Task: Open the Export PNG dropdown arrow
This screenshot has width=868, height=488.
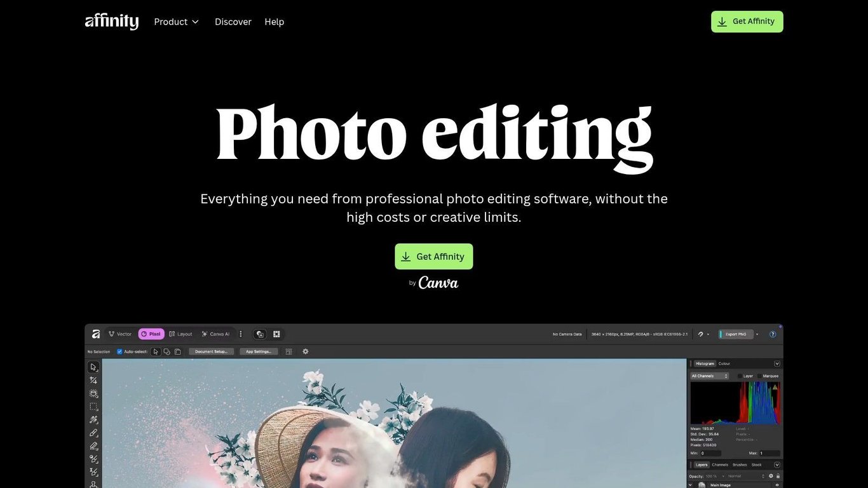Action: [756, 334]
